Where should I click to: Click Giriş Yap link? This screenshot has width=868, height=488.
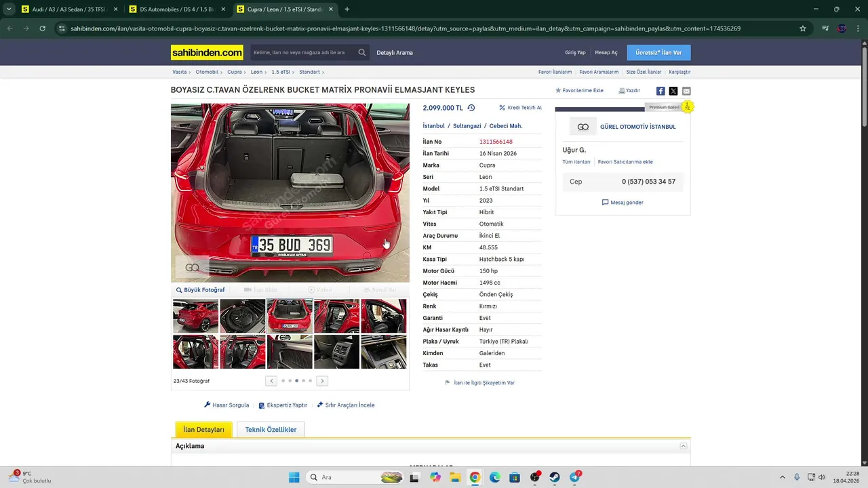point(575,52)
